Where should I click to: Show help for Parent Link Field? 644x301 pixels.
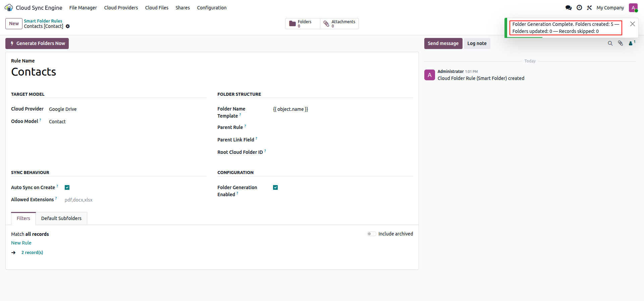(x=256, y=138)
